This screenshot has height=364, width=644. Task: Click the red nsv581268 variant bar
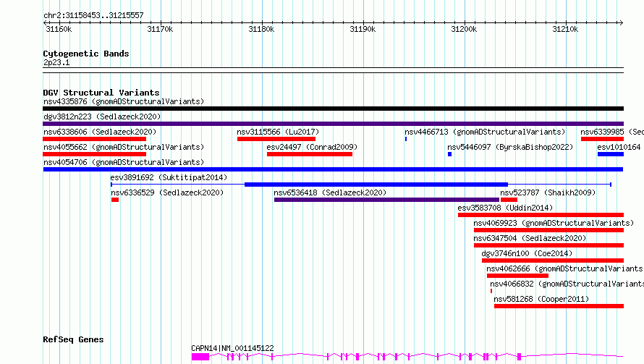(559, 306)
